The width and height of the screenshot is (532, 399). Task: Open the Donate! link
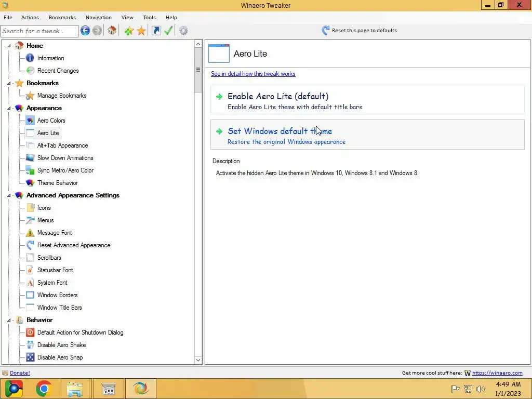coord(20,373)
